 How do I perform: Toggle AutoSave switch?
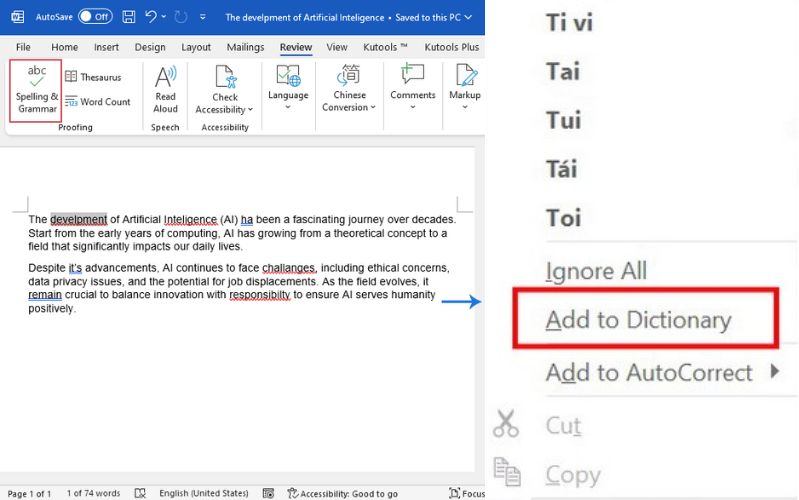tap(95, 17)
